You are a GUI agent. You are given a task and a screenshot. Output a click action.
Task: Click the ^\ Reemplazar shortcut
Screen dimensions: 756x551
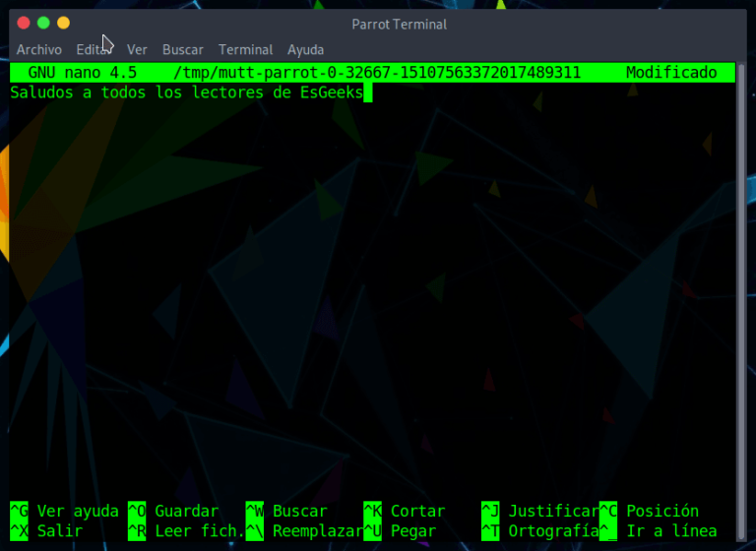[x=304, y=530]
